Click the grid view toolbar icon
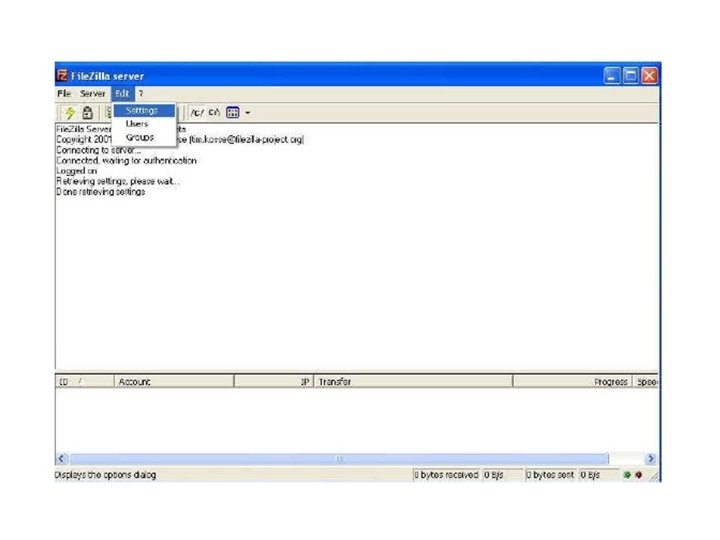The height and width of the screenshot is (540, 720). coord(233,112)
